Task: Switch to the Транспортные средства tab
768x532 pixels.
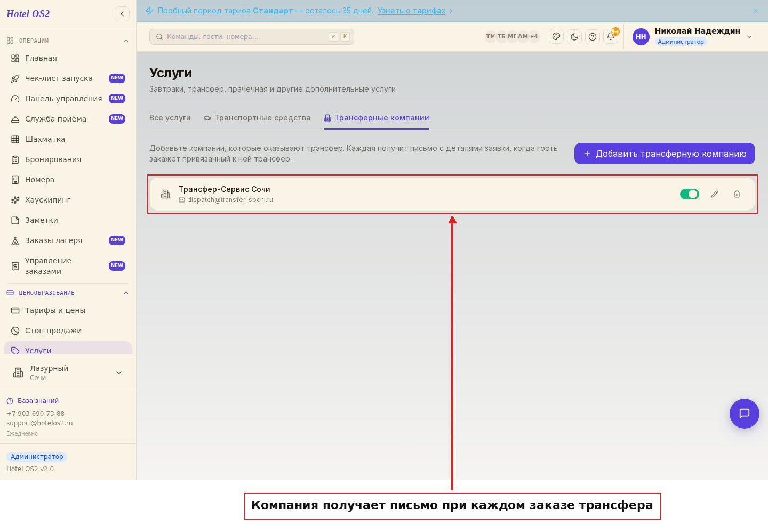Action: [x=257, y=118]
